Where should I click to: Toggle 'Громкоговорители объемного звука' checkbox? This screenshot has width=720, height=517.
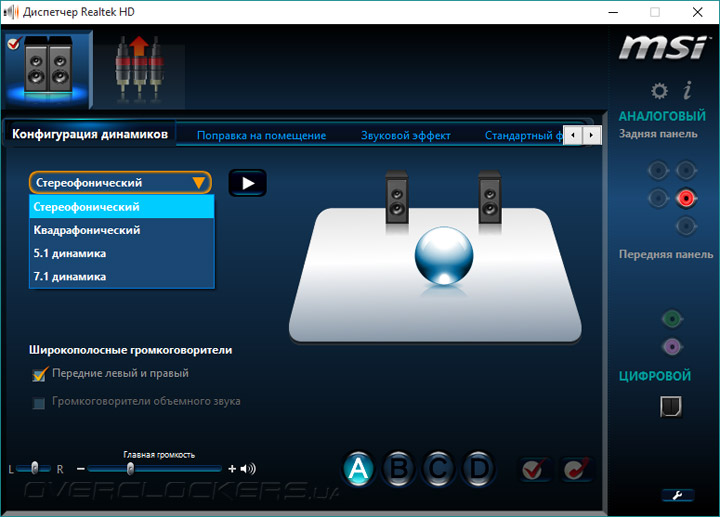pos(39,403)
